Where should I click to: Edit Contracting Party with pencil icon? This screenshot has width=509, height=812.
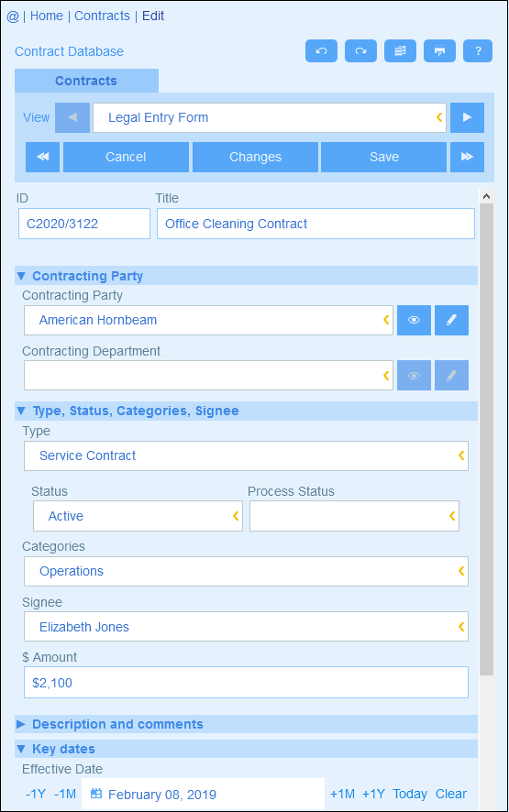tap(451, 320)
